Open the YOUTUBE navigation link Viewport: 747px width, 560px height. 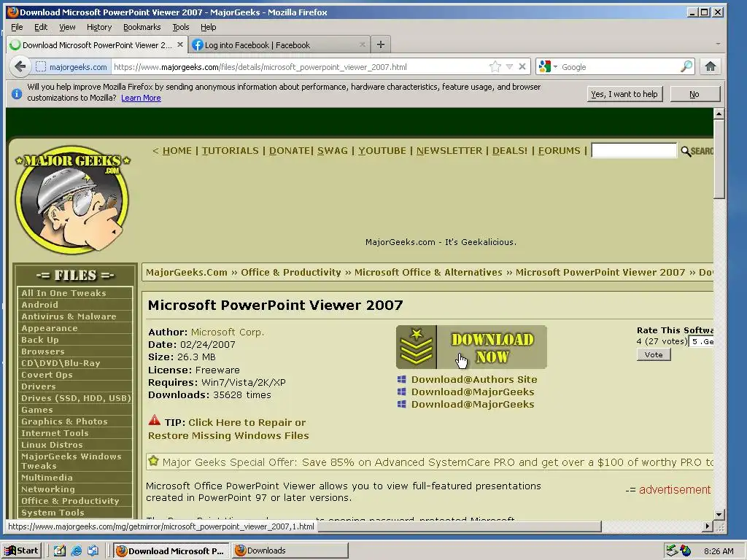(x=382, y=150)
